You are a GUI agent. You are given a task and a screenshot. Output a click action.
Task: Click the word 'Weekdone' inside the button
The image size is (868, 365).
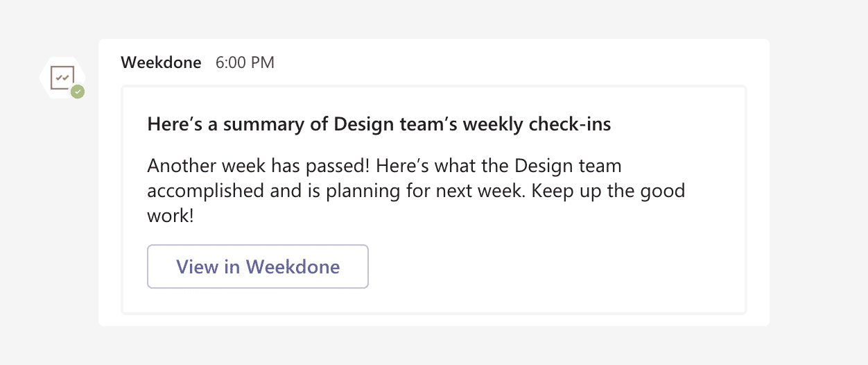click(293, 266)
